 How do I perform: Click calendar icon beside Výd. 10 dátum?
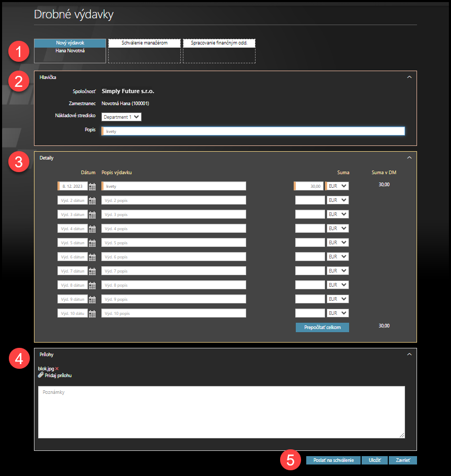pos(92,313)
